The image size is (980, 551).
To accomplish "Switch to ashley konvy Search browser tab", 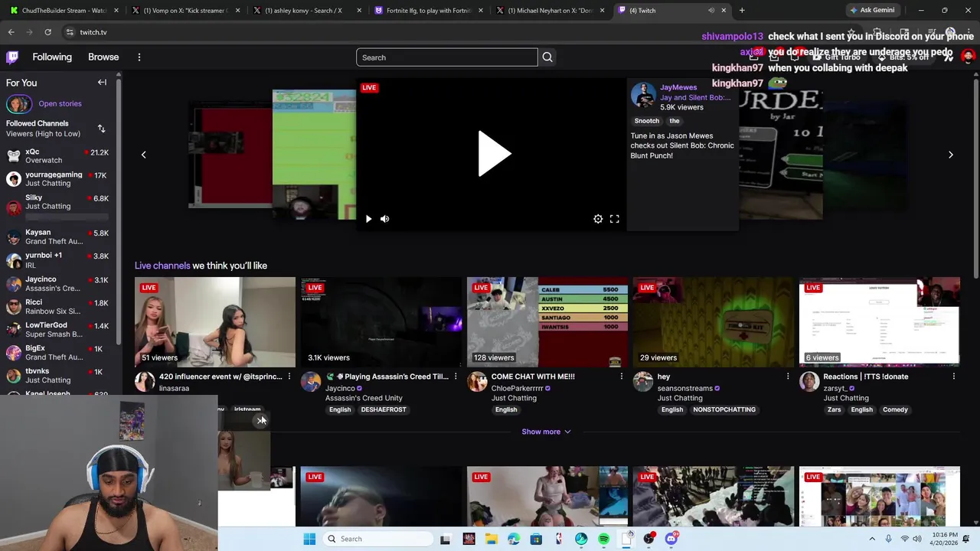I will pos(306,11).
